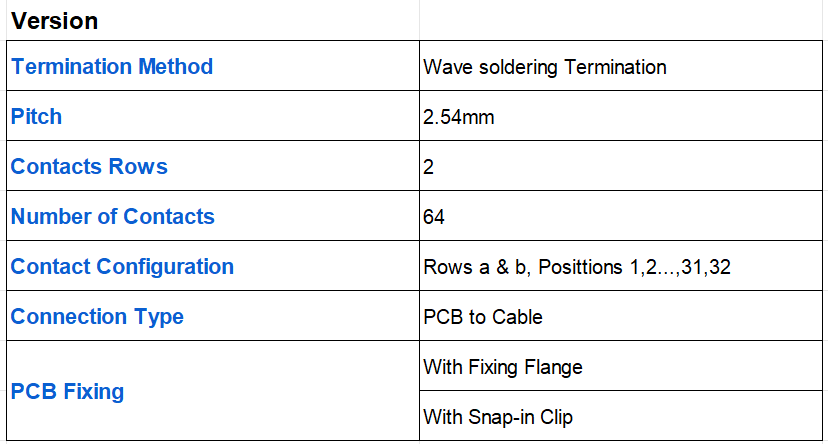This screenshot has width=828, height=444.
Task: Click the Contacts Rows label cell
Action: point(213,166)
